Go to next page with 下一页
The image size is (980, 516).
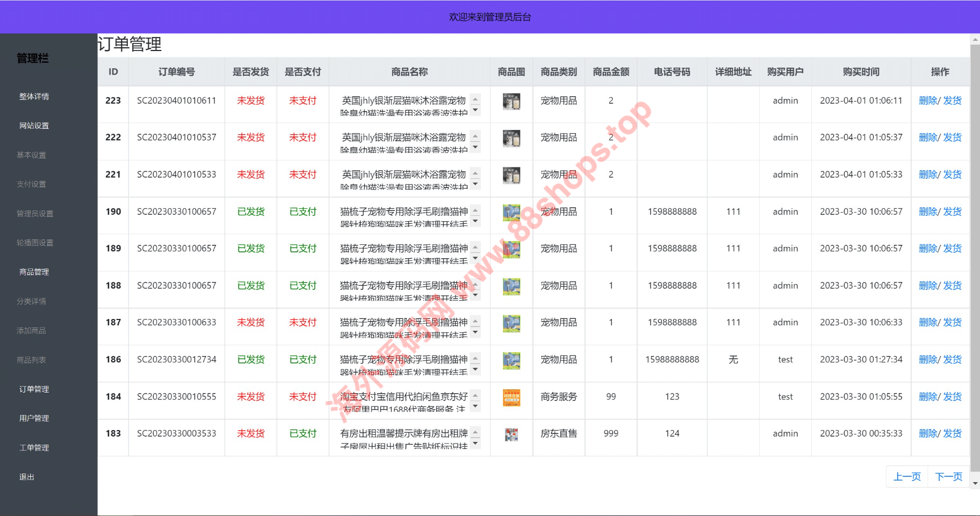point(948,477)
